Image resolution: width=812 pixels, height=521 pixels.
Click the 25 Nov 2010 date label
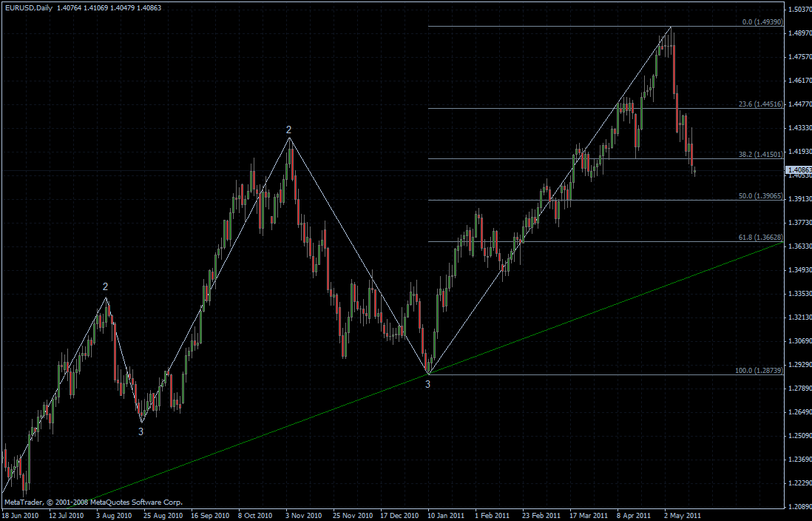(353, 515)
